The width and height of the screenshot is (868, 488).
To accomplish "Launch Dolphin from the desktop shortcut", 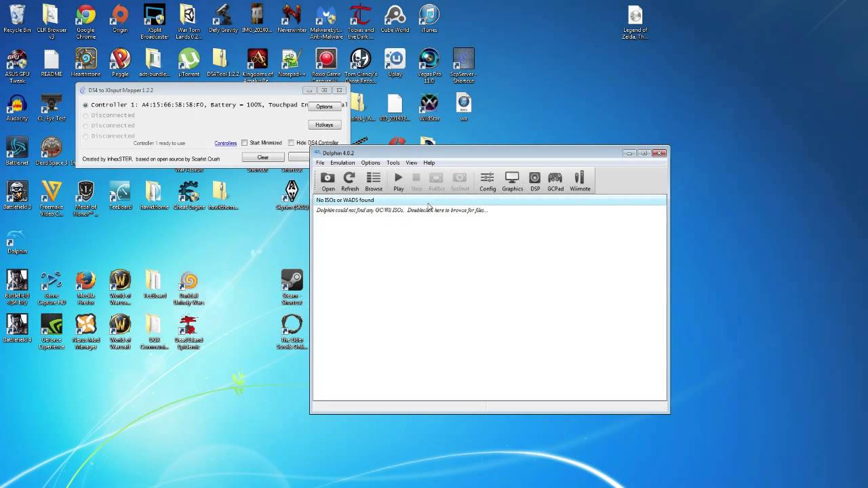I will point(16,241).
